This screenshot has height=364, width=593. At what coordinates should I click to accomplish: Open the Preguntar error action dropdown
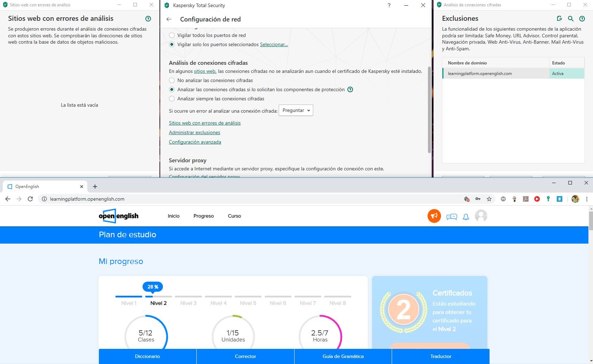click(296, 111)
